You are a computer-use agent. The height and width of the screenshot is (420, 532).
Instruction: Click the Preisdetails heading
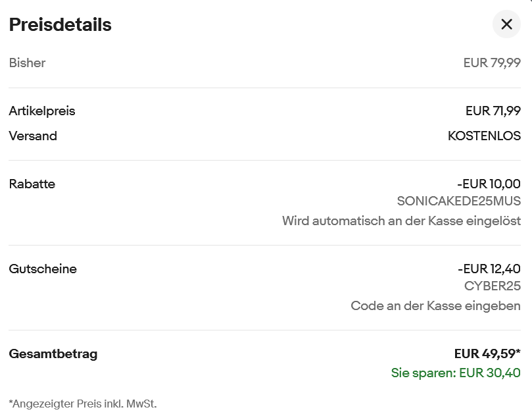point(60,25)
